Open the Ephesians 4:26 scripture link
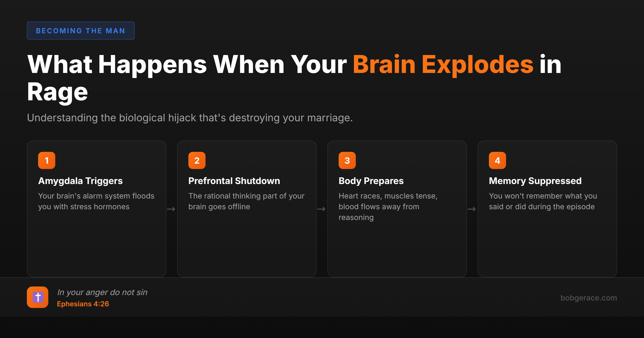 (x=83, y=304)
